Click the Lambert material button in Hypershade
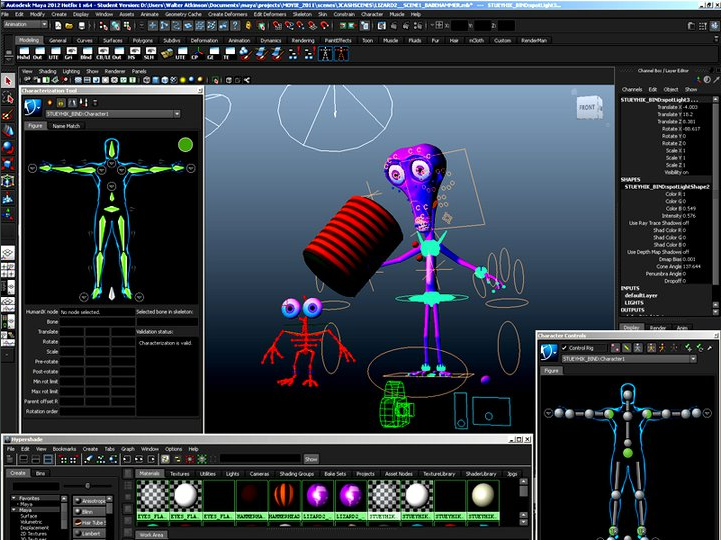721x540 pixels. coord(90,534)
